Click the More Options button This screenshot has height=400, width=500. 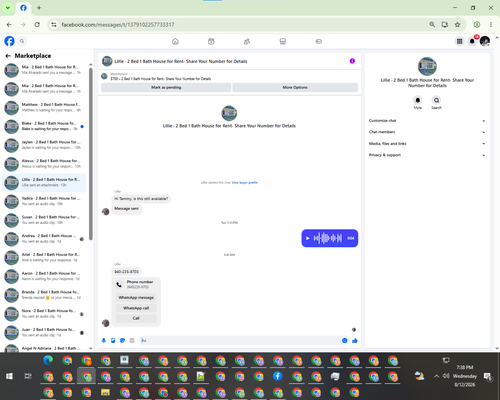point(295,87)
